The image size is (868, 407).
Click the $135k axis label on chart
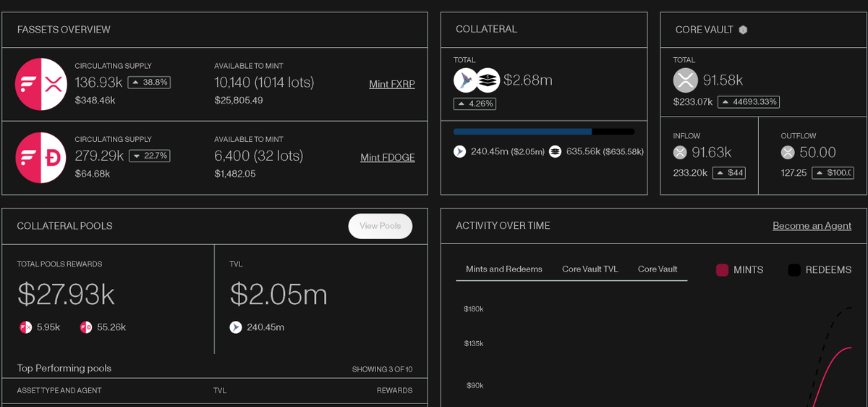click(x=474, y=344)
